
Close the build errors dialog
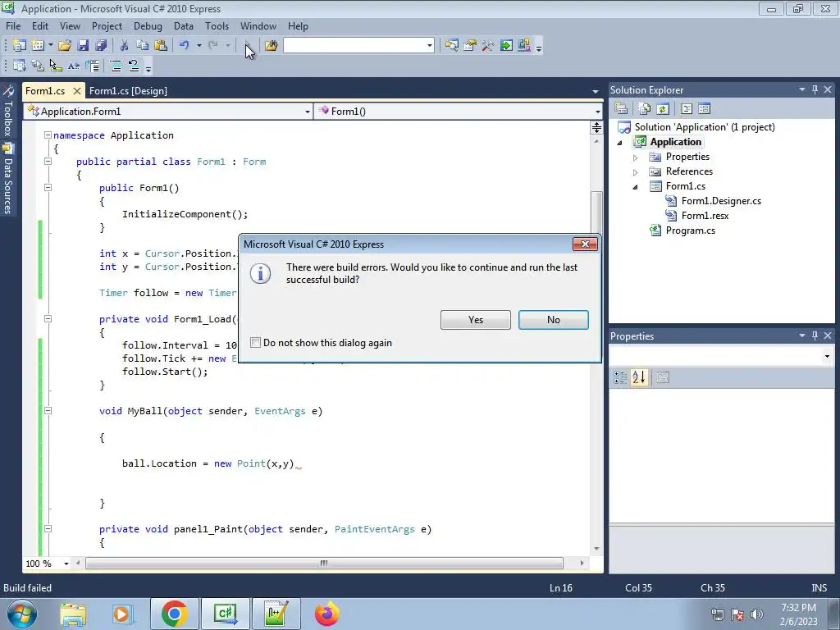[x=585, y=244]
